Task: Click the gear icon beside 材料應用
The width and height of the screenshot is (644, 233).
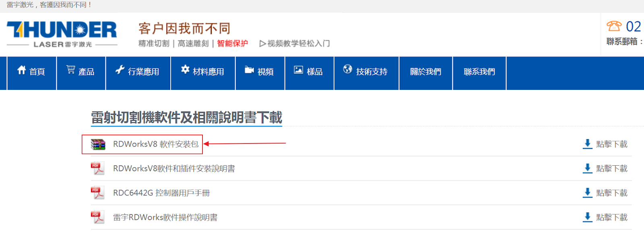Action: (185, 69)
